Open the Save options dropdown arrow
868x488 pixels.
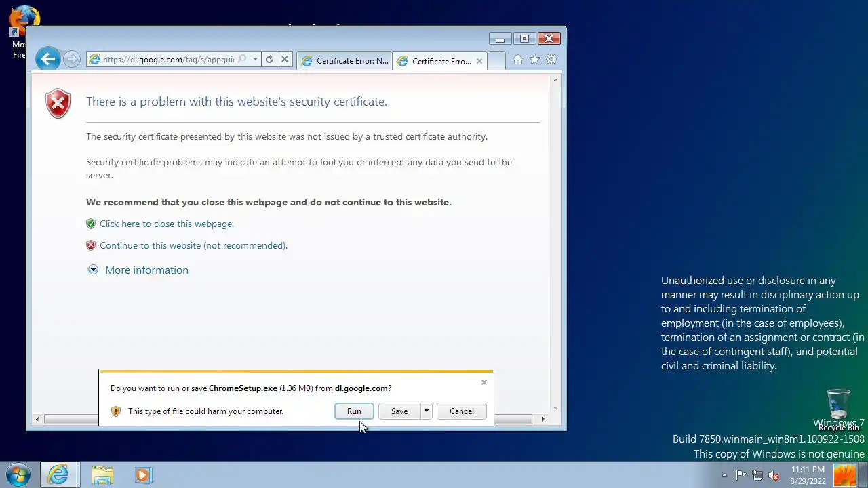point(426,411)
